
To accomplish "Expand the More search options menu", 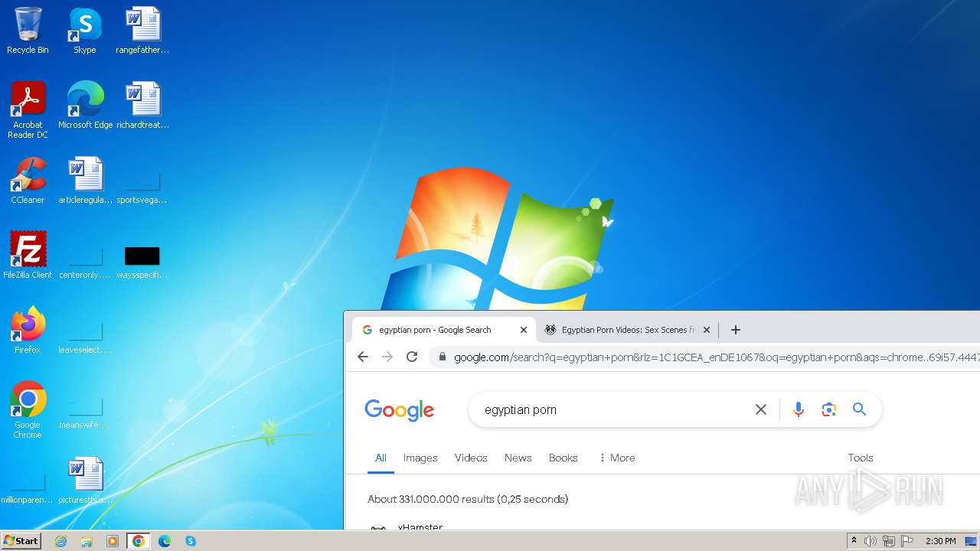I will [616, 458].
